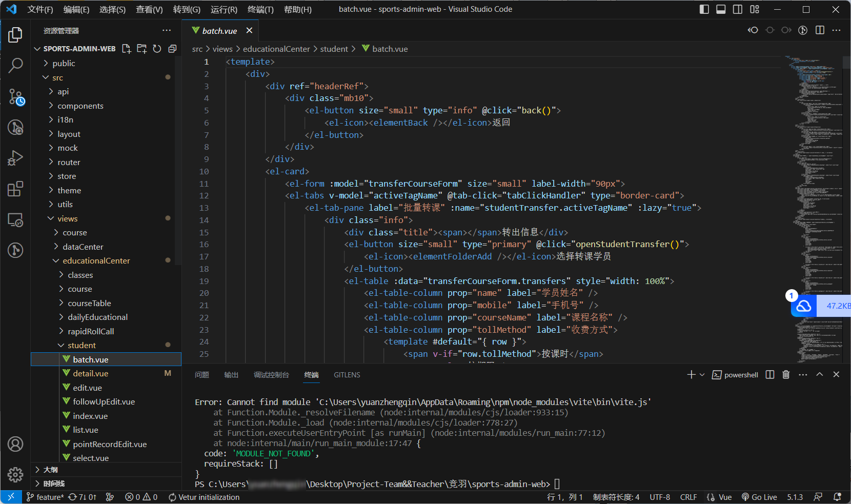851x504 pixels.
Task: Open the 编辑(E) menu
Action: coord(76,10)
